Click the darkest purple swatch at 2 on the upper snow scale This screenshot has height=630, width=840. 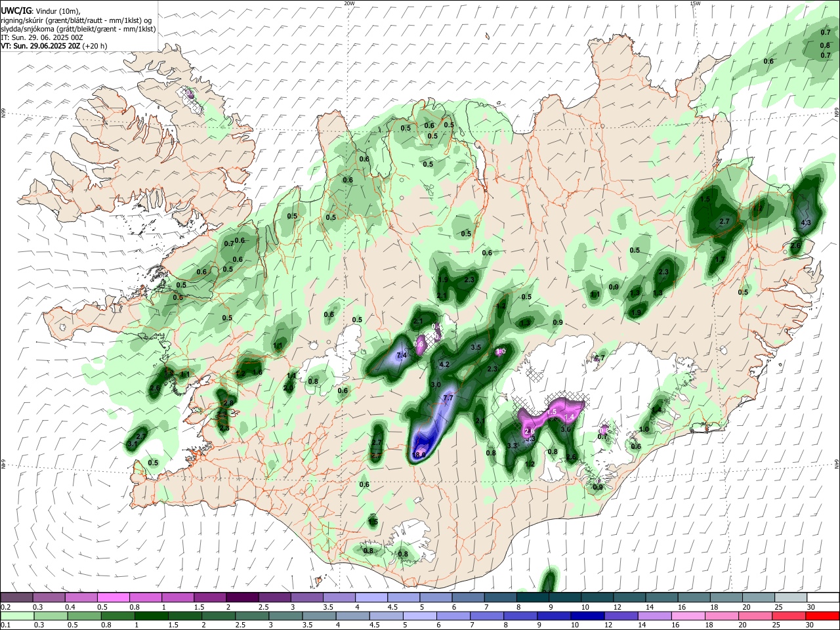241,597
